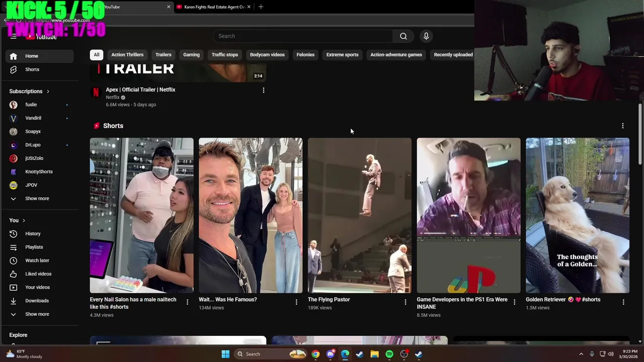Image resolution: width=644 pixels, height=362 pixels.
Task: Open options for Wait Was He Famous short
Action: (296, 302)
